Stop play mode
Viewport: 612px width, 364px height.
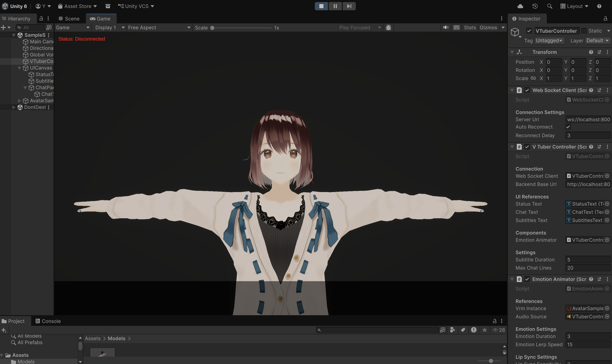coord(321,6)
